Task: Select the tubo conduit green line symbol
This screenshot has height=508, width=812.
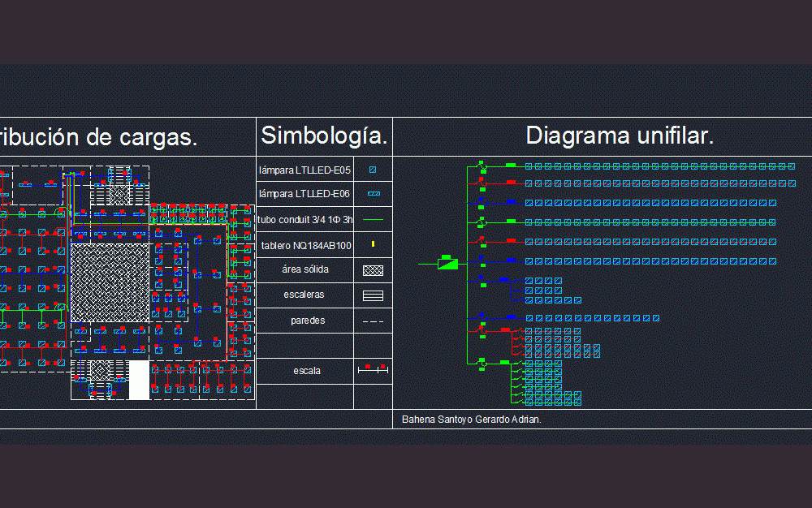Action: click(373, 219)
